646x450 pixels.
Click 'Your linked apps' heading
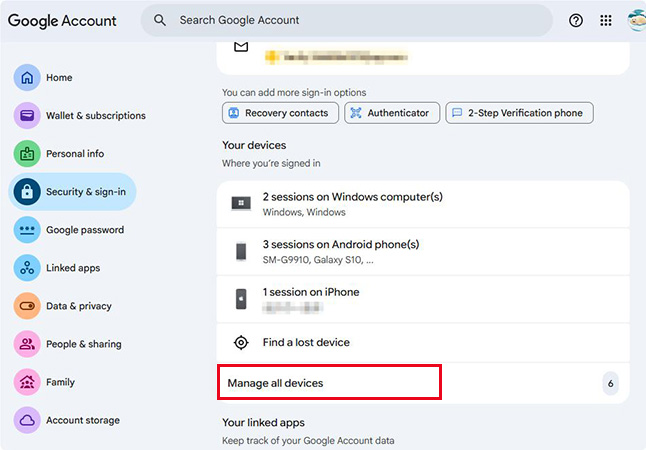click(x=263, y=422)
